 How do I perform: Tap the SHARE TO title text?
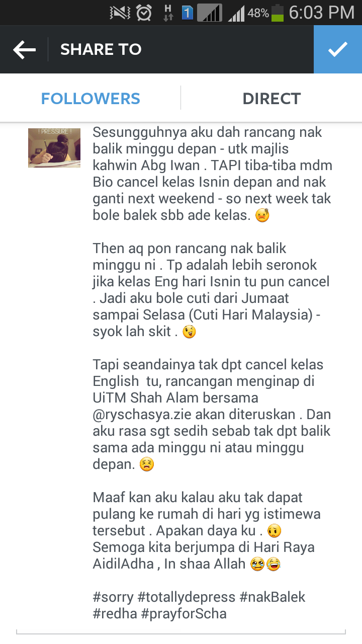coord(101,49)
